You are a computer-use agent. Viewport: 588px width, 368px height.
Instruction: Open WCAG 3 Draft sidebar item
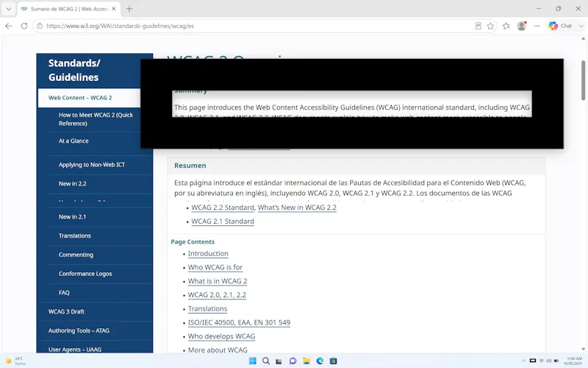click(66, 311)
